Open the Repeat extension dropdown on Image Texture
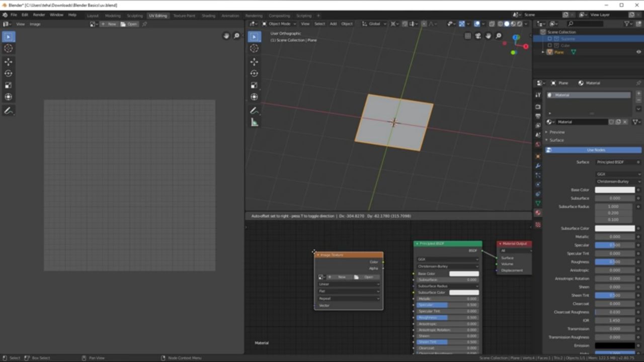Image resolution: width=644 pixels, height=362 pixels. pos(349,299)
